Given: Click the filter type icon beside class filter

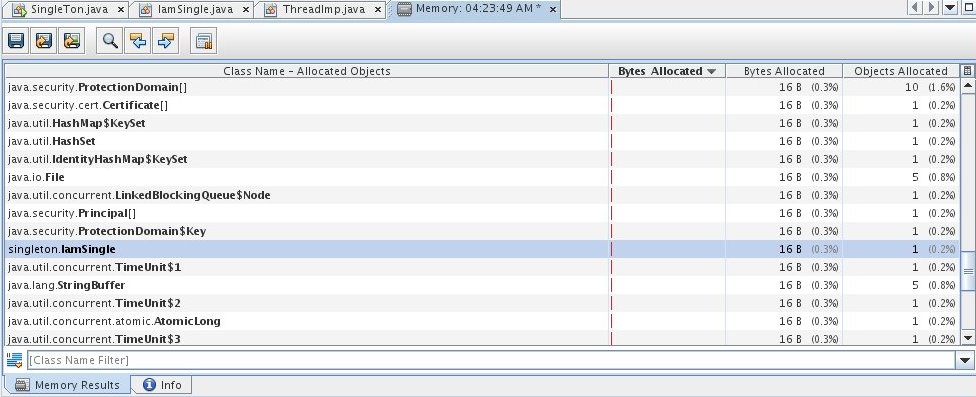Looking at the screenshot, I should tap(14, 360).
